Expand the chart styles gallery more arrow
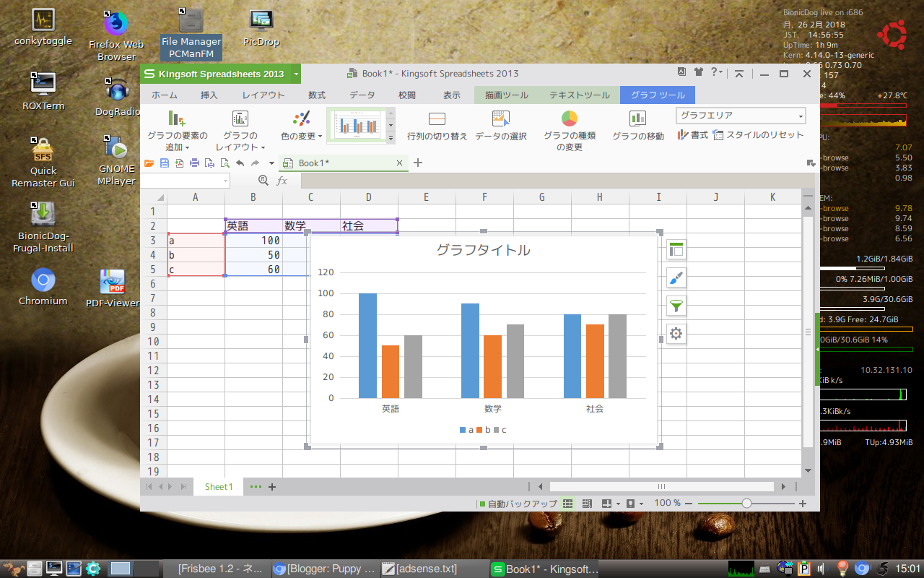This screenshot has height=578, width=924. [391, 137]
